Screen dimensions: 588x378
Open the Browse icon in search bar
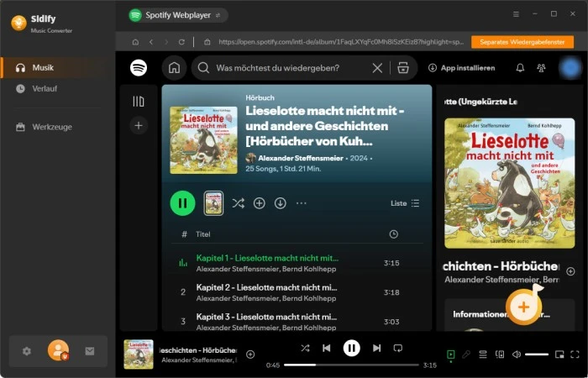tap(403, 68)
